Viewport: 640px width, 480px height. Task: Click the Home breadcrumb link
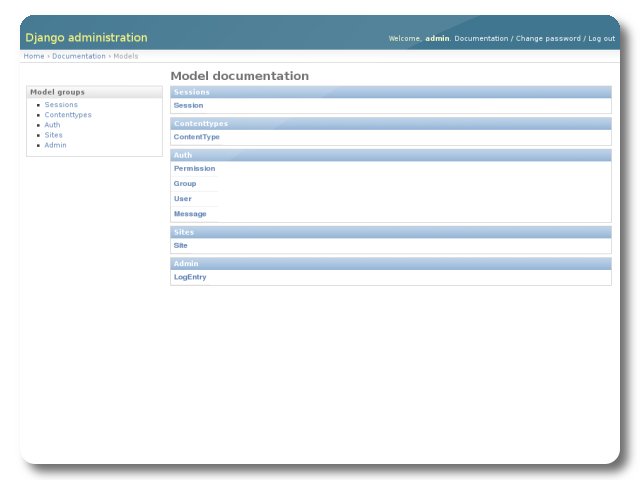pyautogui.click(x=33, y=56)
